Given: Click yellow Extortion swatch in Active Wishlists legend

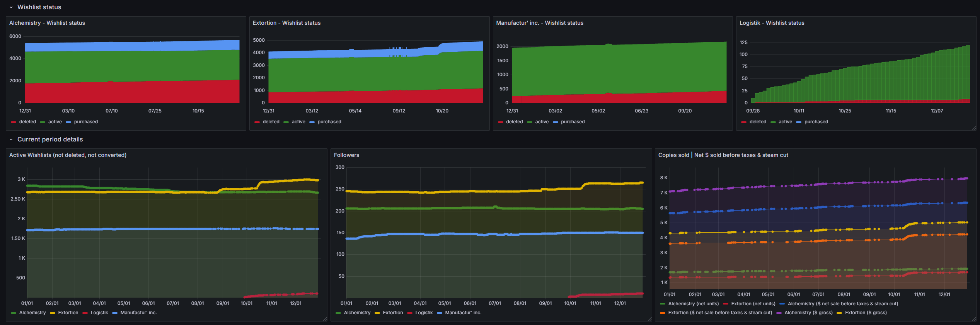Looking at the screenshot, I should [53, 313].
